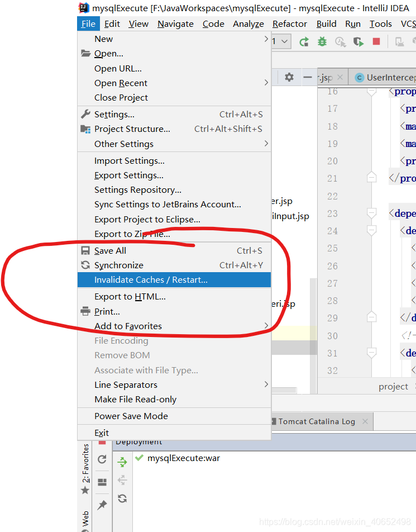Open the Analyze menu
416x532 pixels.
click(x=248, y=23)
